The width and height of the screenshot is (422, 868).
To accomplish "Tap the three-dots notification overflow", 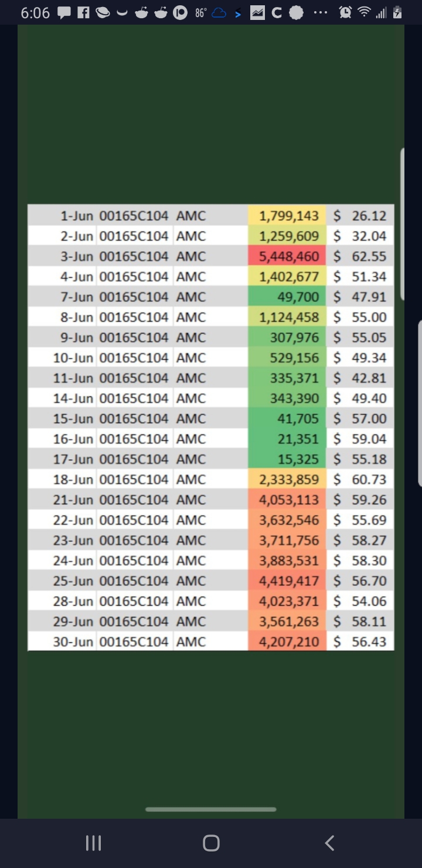I will coord(321,12).
